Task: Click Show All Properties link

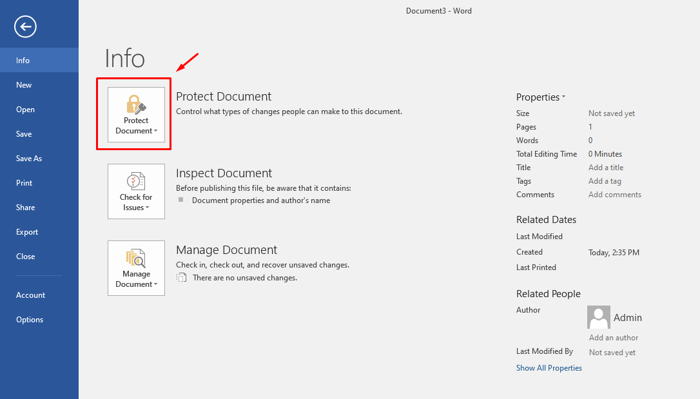Action: click(x=549, y=368)
